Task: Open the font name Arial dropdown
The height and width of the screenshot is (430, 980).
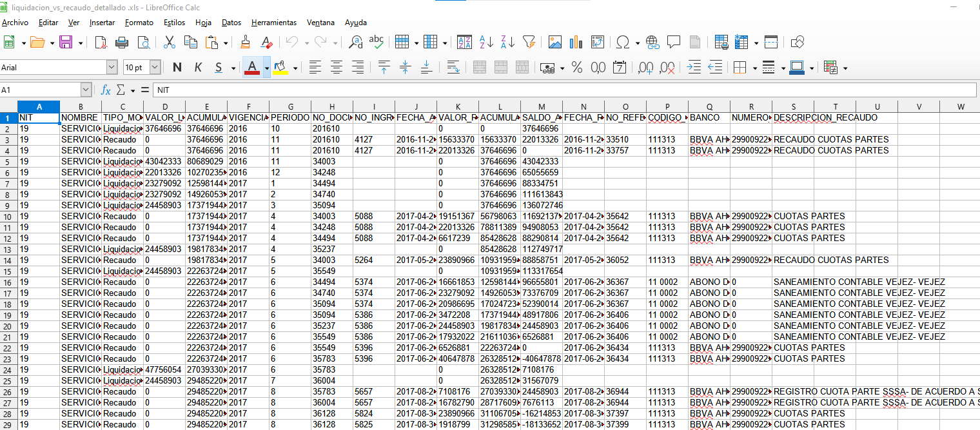Action: point(112,68)
